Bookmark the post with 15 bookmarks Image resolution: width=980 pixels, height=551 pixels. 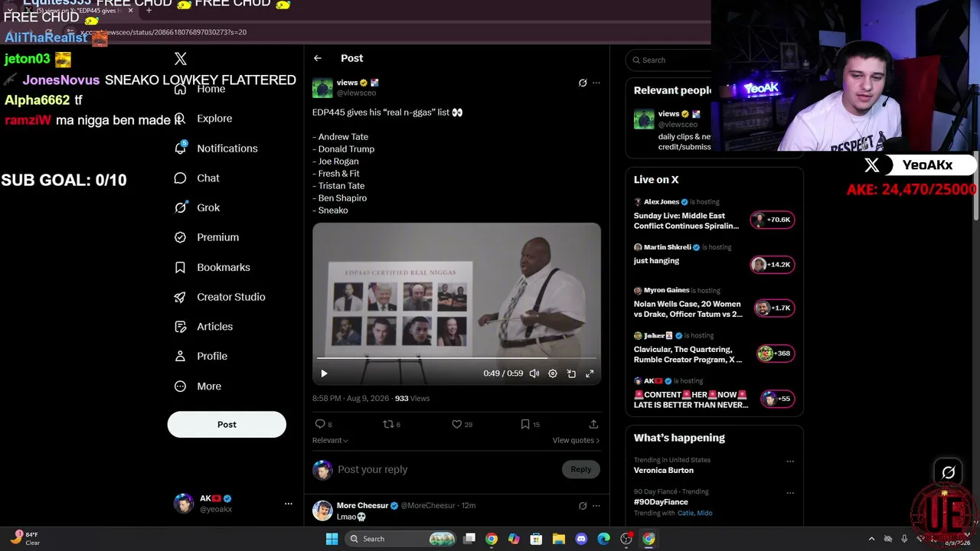click(x=525, y=424)
